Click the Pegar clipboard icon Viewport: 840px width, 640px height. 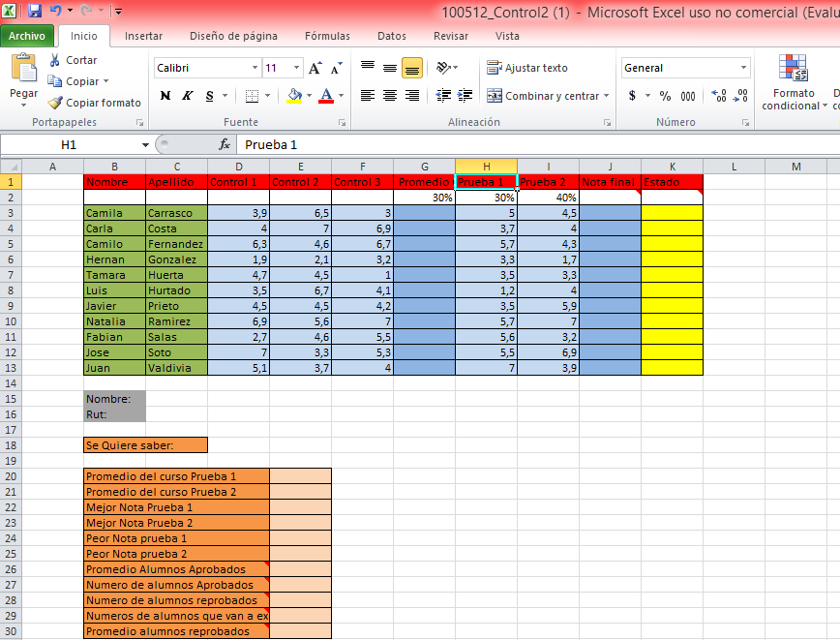(x=23, y=68)
